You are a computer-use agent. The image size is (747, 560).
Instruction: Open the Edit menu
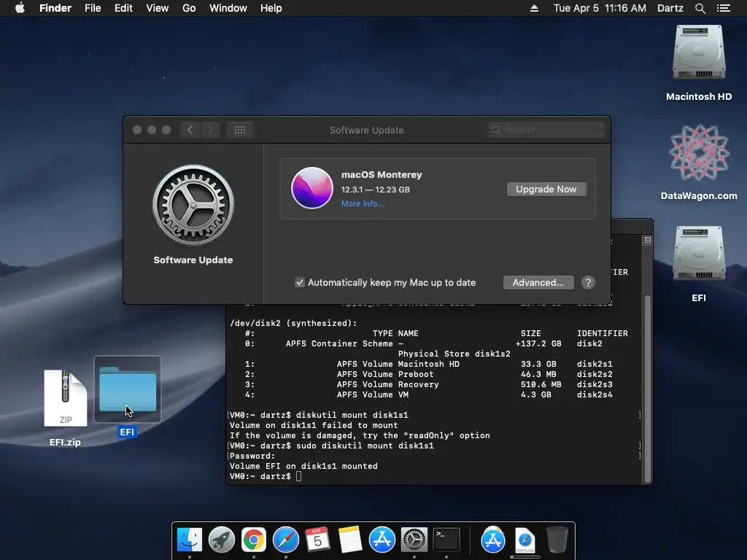[123, 8]
